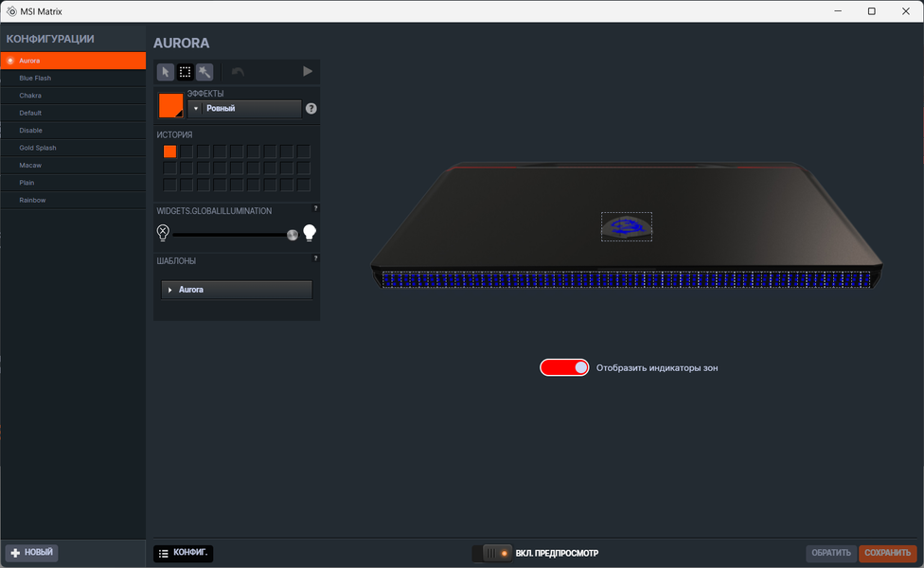The height and width of the screenshot is (568, 924).
Task: Open the Ровный effects dropdown
Action: click(244, 109)
